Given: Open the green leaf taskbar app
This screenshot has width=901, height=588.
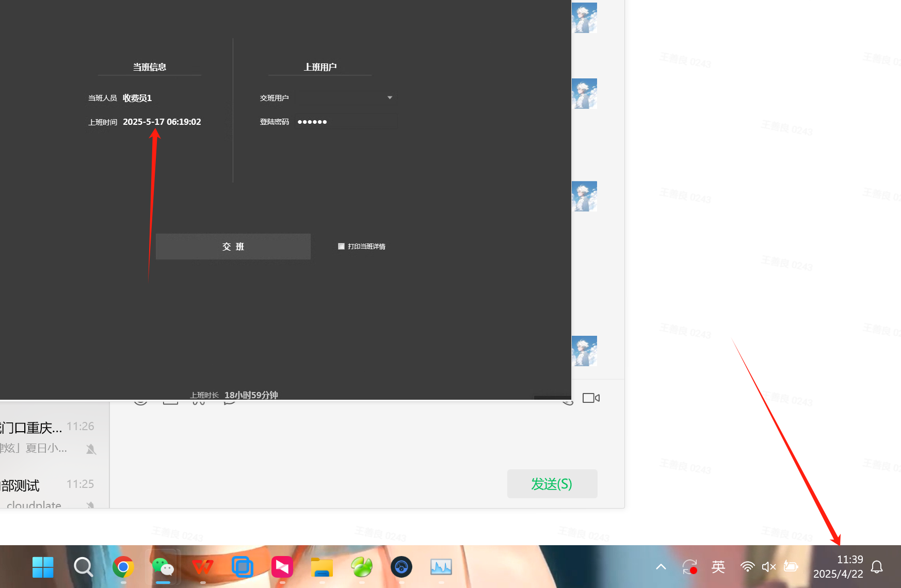Looking at the screenshot, I should click(362, 567).
